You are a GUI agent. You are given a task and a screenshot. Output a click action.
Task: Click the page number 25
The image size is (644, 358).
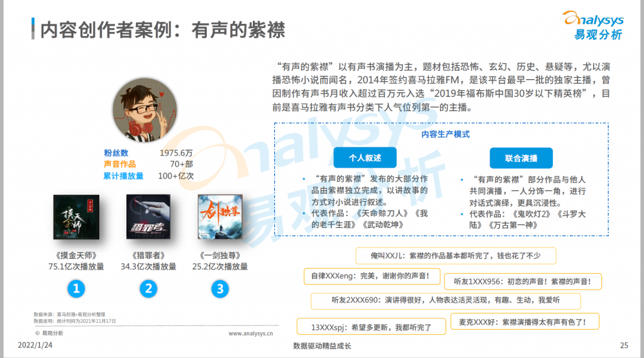624,345
